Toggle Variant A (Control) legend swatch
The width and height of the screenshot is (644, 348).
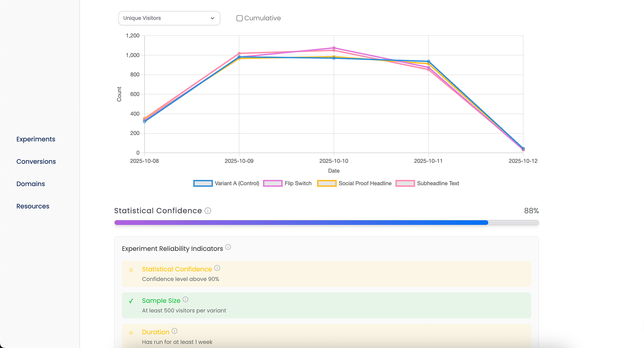point(203,183)
